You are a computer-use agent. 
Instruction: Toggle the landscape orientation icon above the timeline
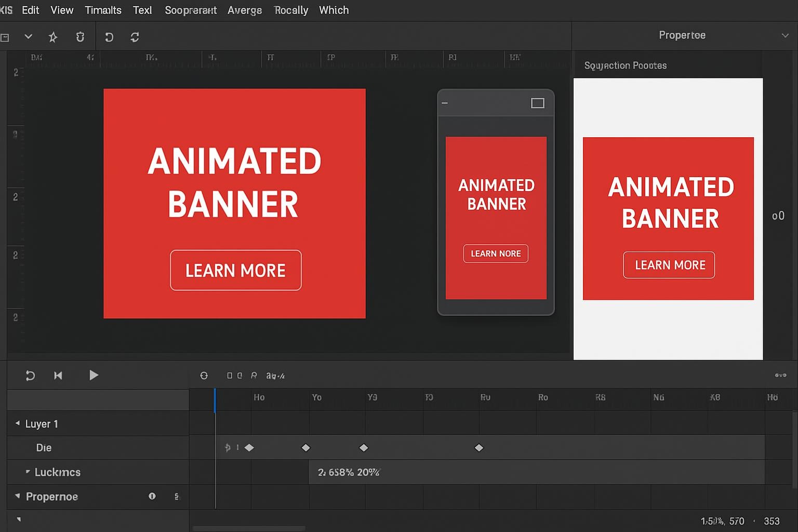pyautogui.click(x=240, y=375)
